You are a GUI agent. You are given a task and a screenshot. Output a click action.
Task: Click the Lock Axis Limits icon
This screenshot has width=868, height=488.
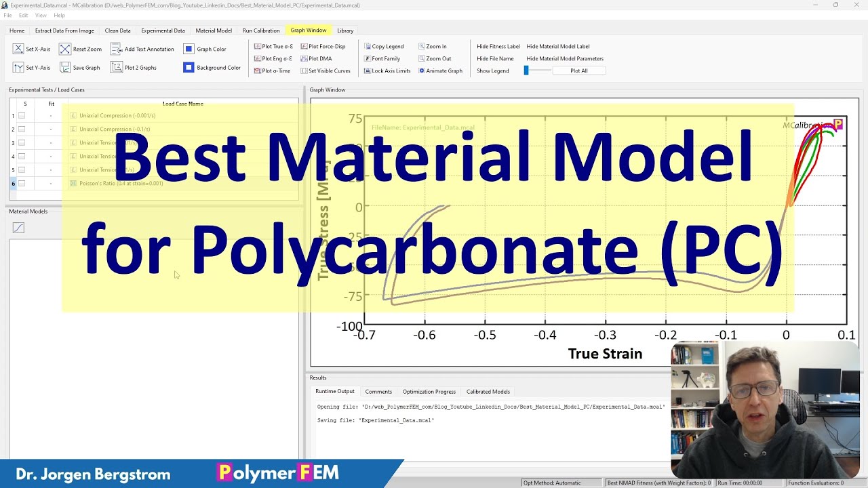pos(368,70)
